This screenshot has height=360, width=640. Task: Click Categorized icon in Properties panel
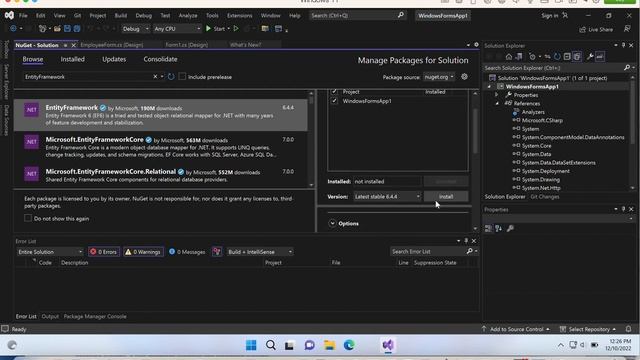tap(489, 229)
